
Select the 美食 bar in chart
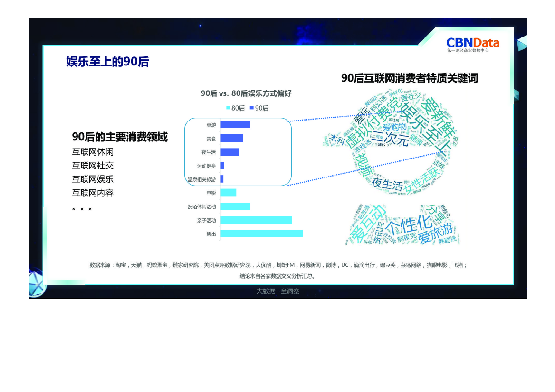[x=232, y=139]
